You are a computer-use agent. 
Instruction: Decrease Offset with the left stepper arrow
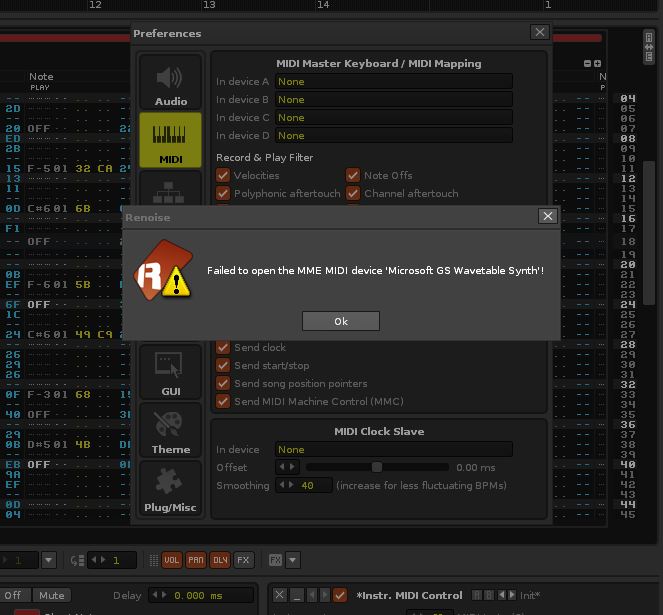[x=282, y=467]
